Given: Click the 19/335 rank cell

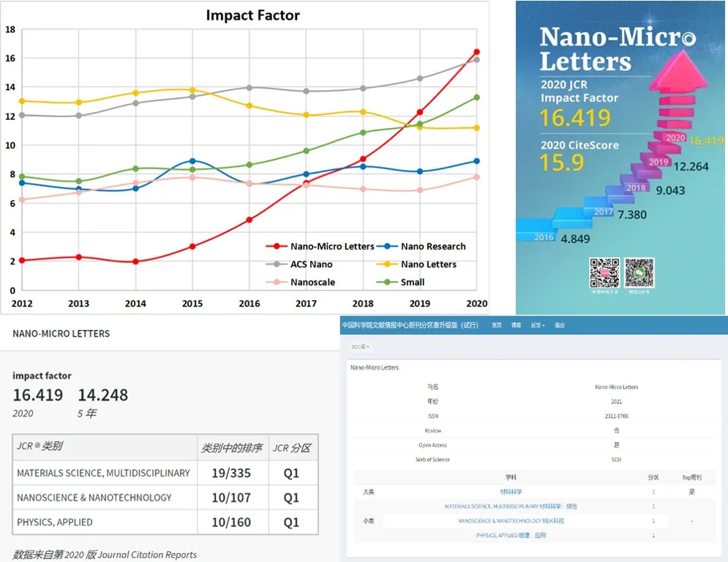Looking at the screenshot, I should (231, 473).
